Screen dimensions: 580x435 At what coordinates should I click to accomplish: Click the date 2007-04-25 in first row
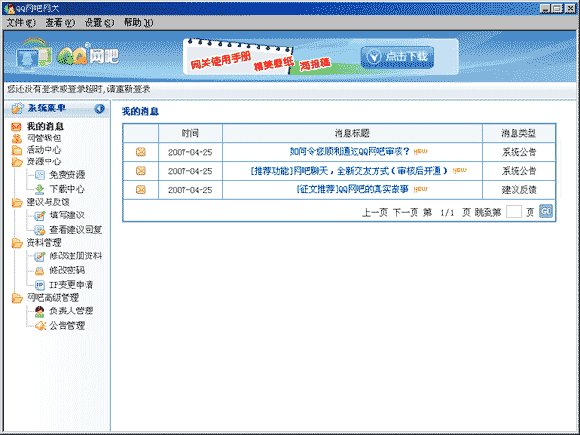[190, 152]
